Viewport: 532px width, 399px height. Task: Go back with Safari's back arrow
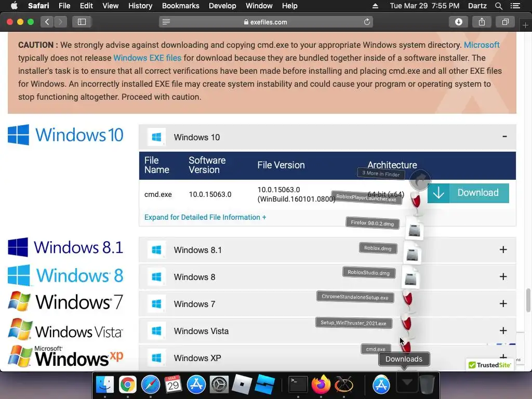(x=47, y=22)
